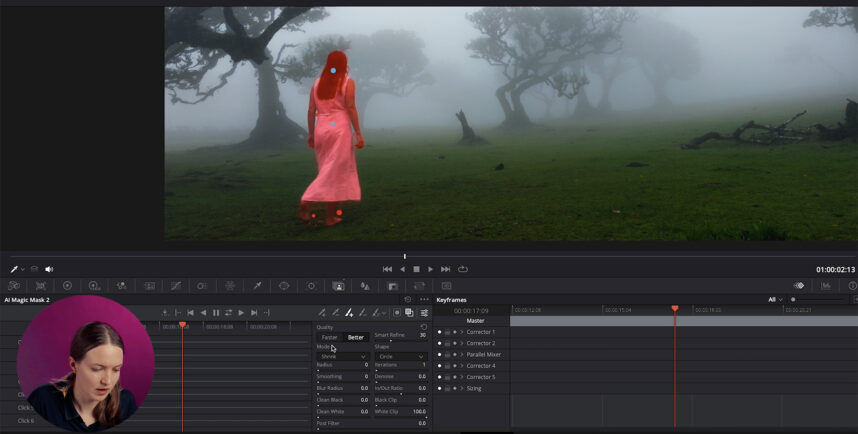This screenshot has width=858, height=434.
Task: Choose Faster quality mode
Action: pyautogui.click(x=329, y=337)
